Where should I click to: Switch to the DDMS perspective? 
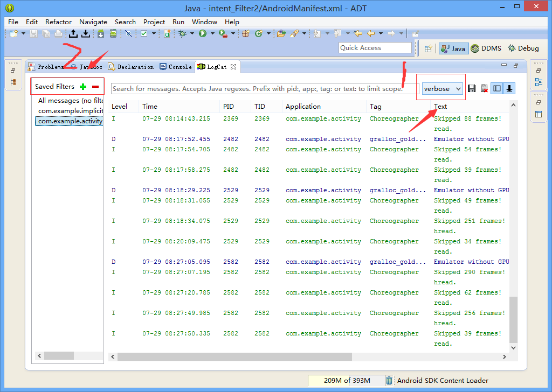[486, 48]
